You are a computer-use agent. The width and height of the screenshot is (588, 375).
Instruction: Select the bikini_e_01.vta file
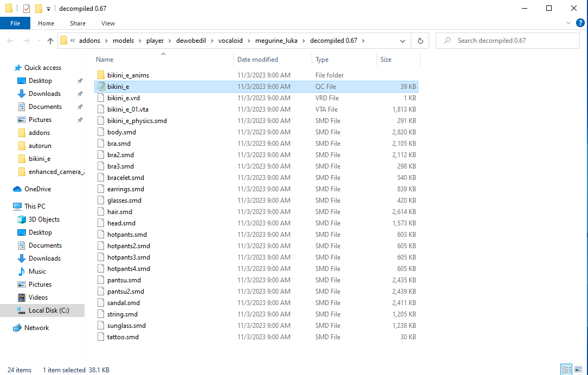pos(127,109)
